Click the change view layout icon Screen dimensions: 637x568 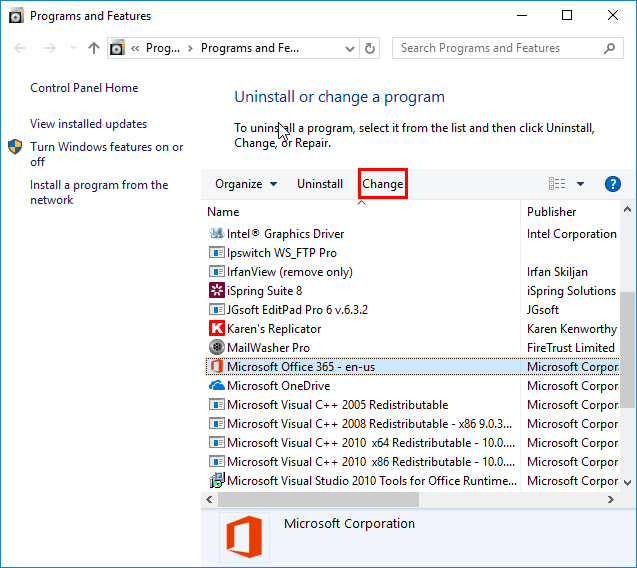coord(557,184)
